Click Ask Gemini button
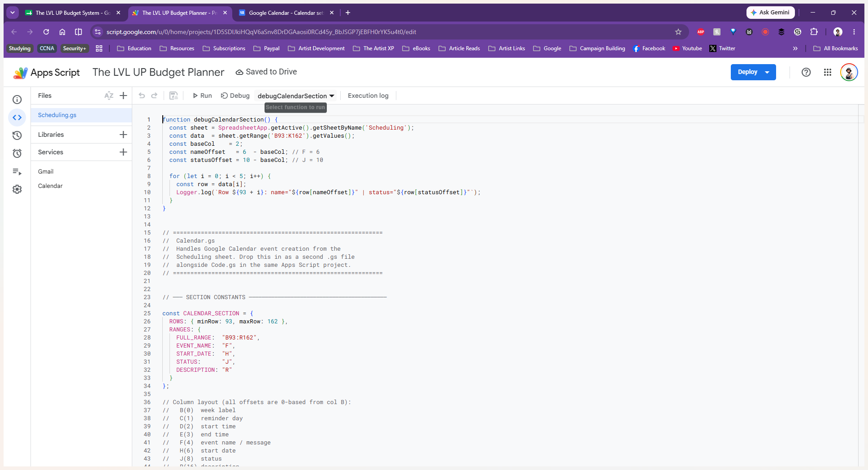This screenshot has height=470, width=868. (770, 13)
